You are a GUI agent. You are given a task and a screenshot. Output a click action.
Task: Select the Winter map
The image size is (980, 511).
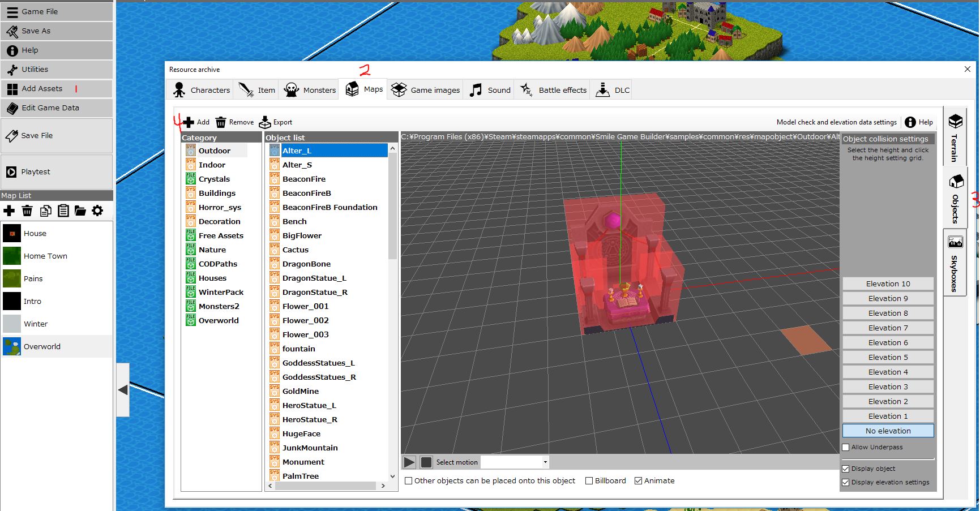tap(57, 324)
